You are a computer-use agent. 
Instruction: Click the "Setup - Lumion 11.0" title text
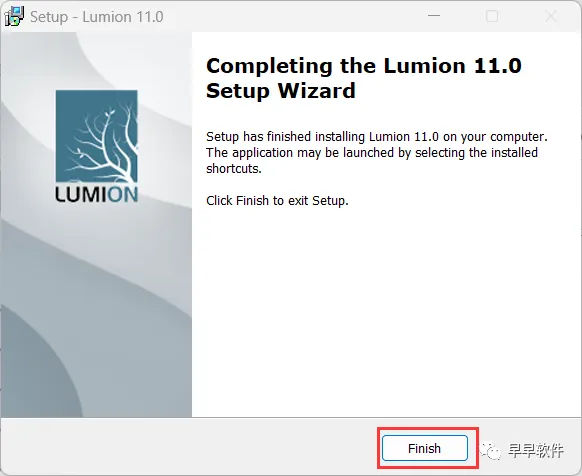[97, 17]
